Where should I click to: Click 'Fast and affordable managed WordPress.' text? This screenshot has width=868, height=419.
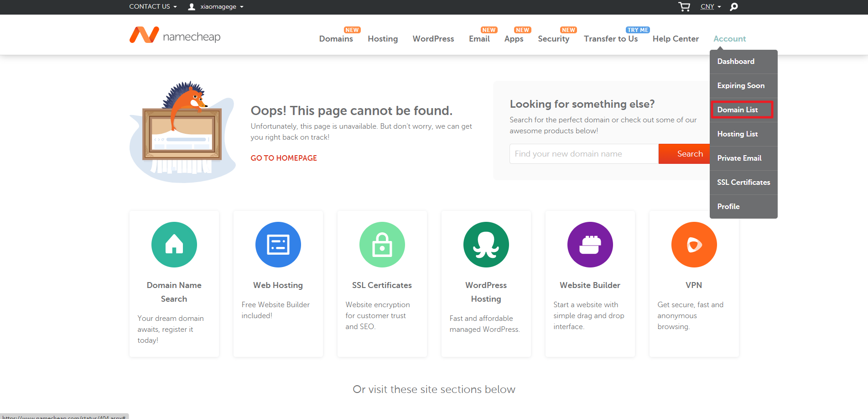pos(484,324)
